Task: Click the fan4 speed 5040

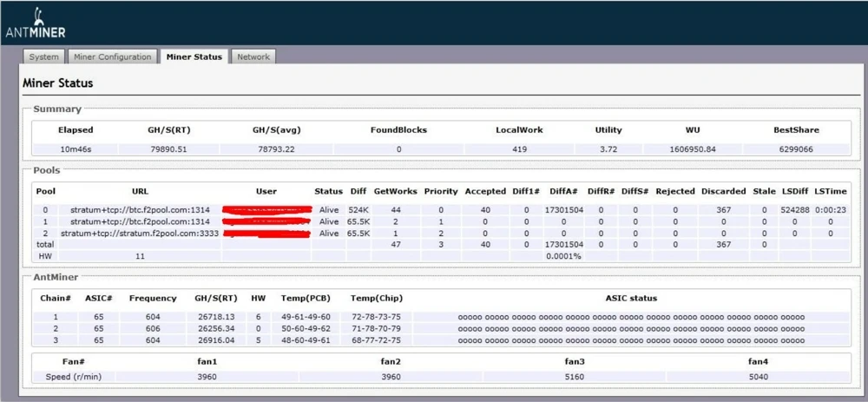Action: [x=759, y=377]
